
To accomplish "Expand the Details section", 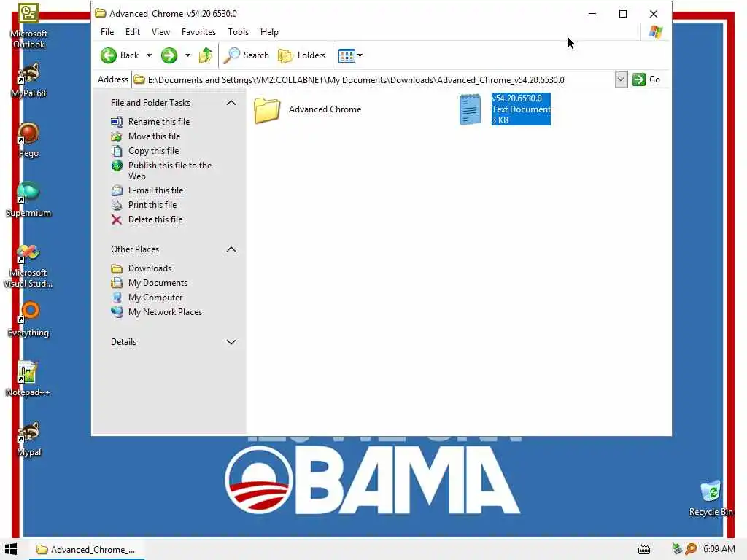I will click(x=231, y=342).
